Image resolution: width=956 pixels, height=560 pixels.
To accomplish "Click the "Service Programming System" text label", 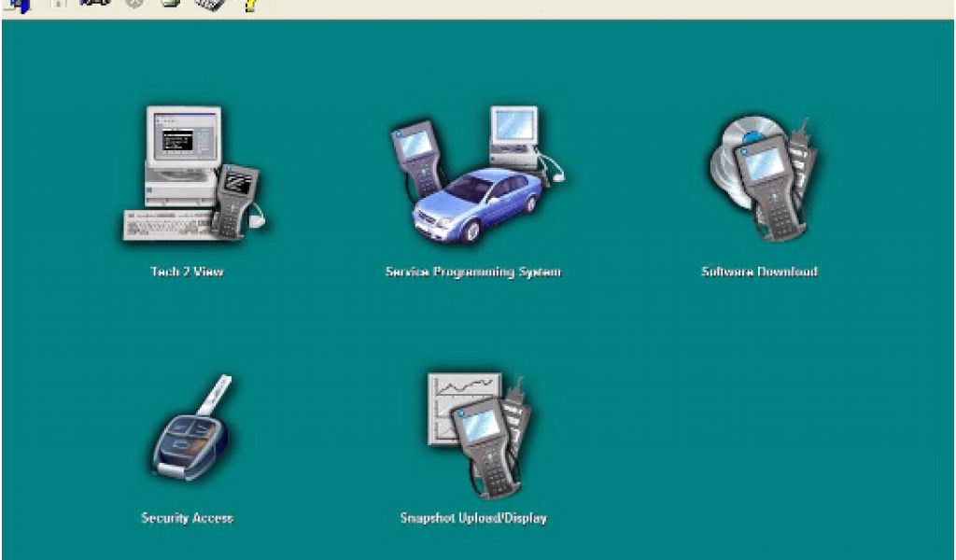I will click(473, 273).
